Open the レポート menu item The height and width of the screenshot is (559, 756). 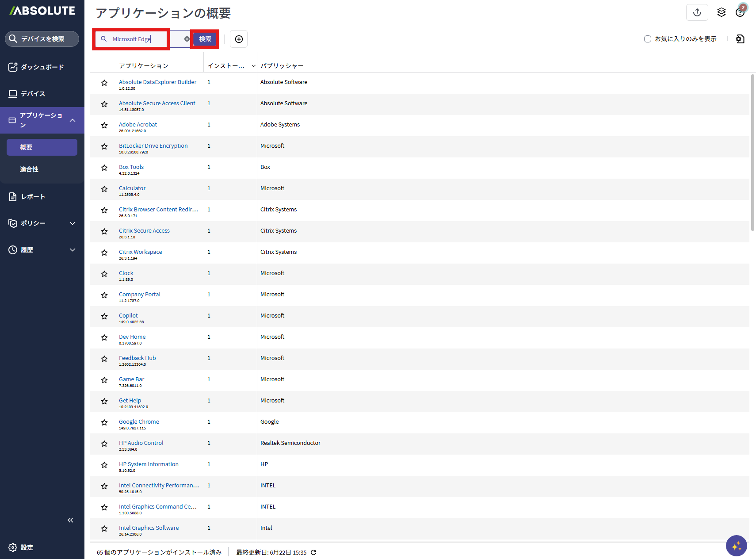click(x=42, y=197)
